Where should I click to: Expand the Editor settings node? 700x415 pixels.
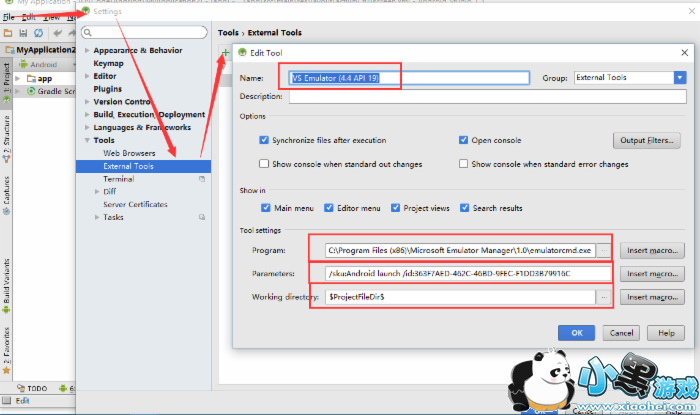point(87,76)
